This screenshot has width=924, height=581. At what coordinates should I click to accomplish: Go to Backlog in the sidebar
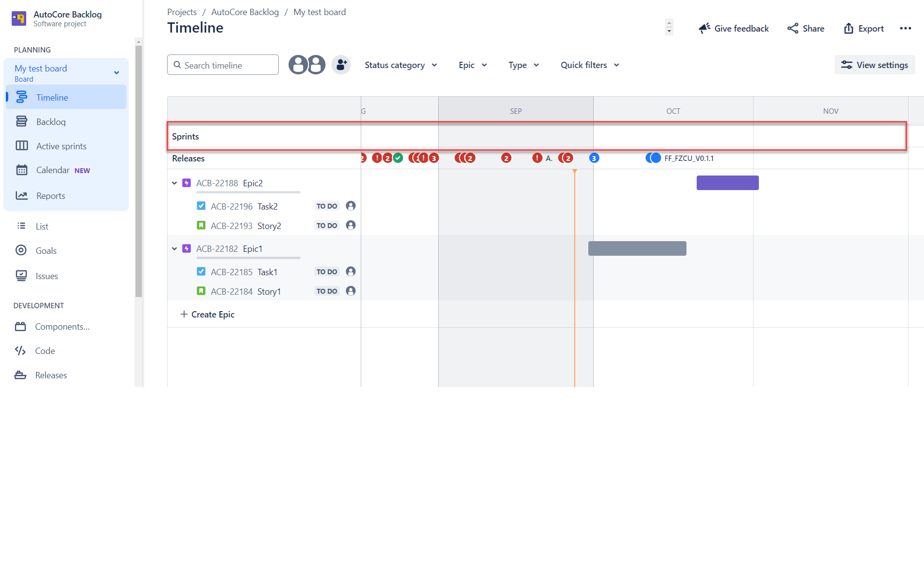click(51, 122)
